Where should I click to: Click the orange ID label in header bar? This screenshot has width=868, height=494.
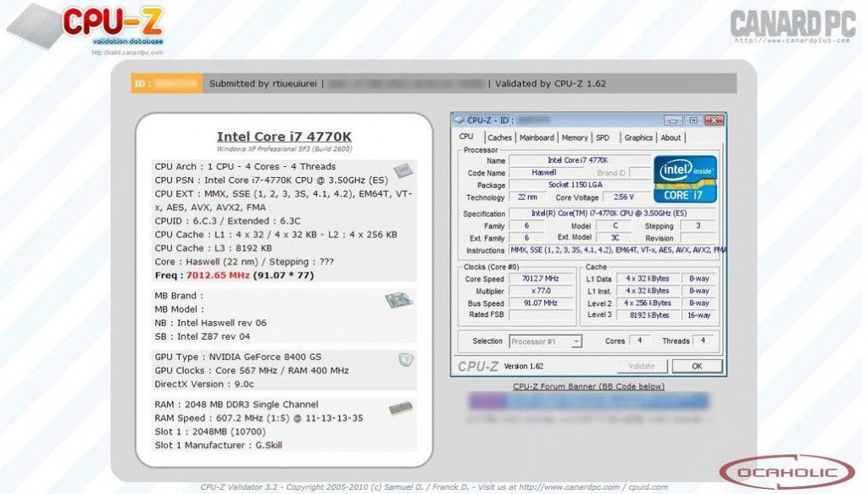click(x=167, y=84)
